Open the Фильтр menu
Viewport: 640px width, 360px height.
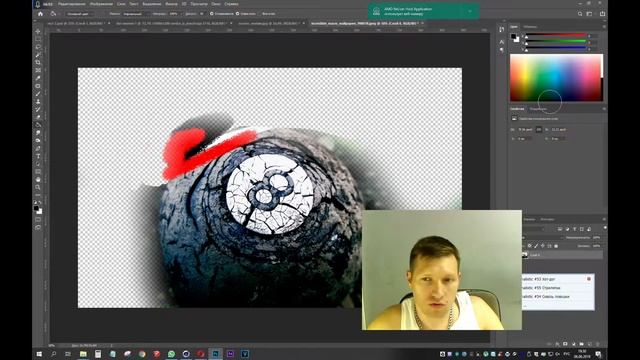point(171,4)
